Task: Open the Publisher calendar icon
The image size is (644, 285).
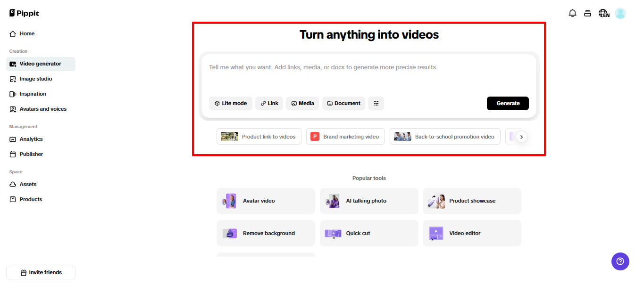Action: click(12, 154)
